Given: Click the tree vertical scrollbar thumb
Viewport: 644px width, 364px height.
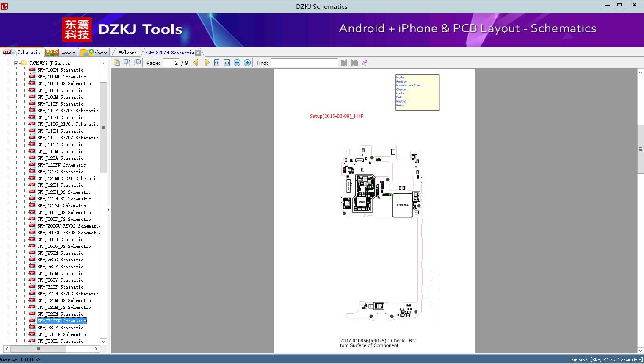Looking at the screenshot, I should tap(103, 128).
